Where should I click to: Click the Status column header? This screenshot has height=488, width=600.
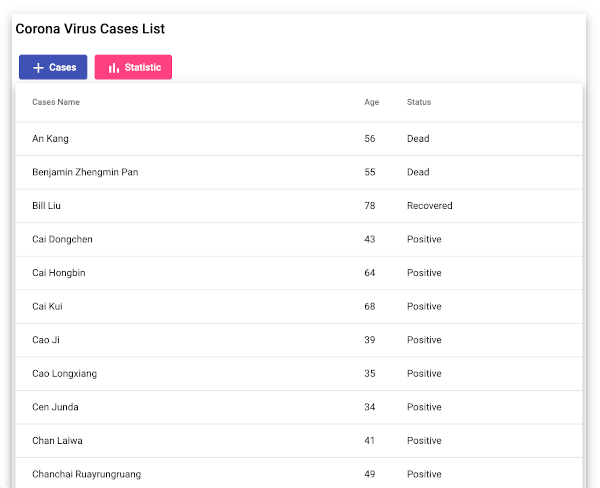pyautogui.click(x=419, y=102)
